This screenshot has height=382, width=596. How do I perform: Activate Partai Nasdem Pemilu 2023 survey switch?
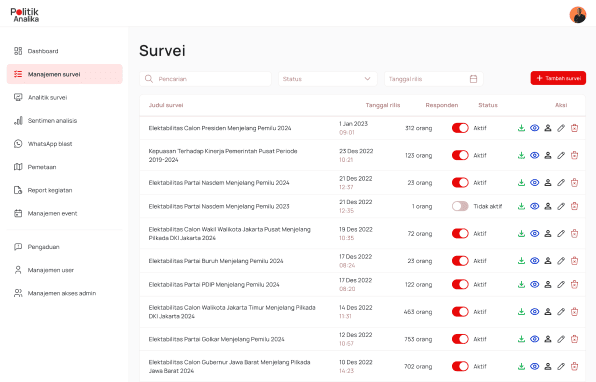pos(460,206)
